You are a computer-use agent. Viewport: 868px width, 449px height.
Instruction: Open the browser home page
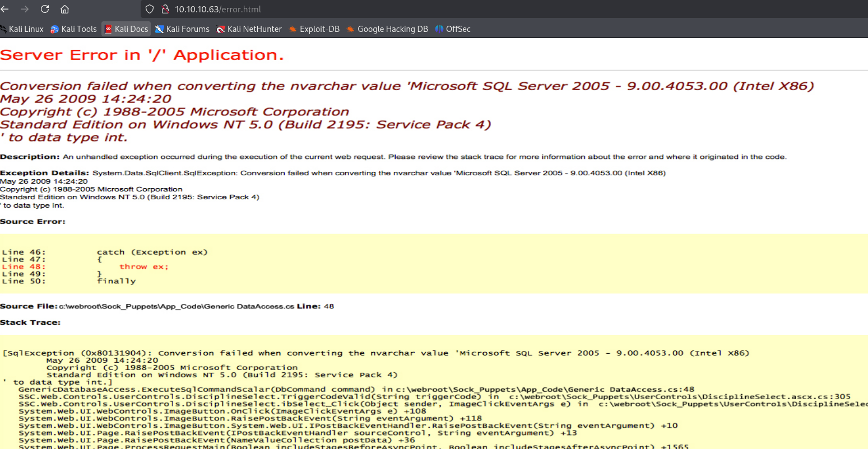[65, 9]
